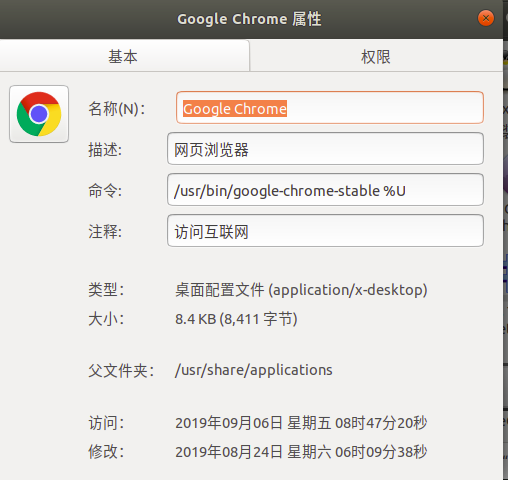Click the size value 8.4 KB (8,411 字节)
Screen dimensions: 508x480
point(236,319)
